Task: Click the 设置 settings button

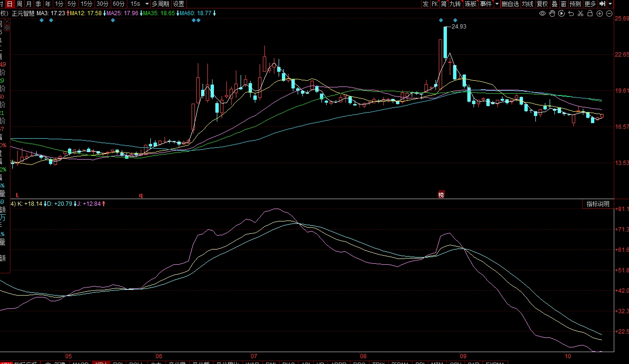Action: pyautogui.click(x=178, y=4)
